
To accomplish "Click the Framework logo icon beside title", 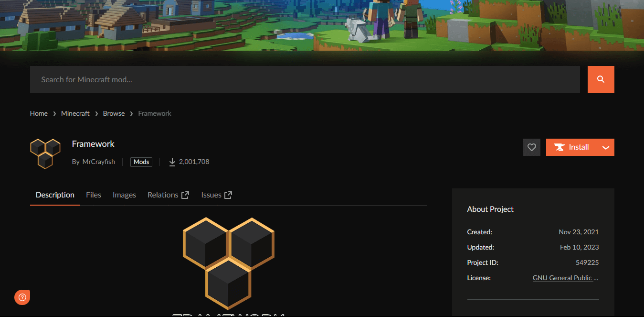I will pyautogui.click(x=45, y=153).
